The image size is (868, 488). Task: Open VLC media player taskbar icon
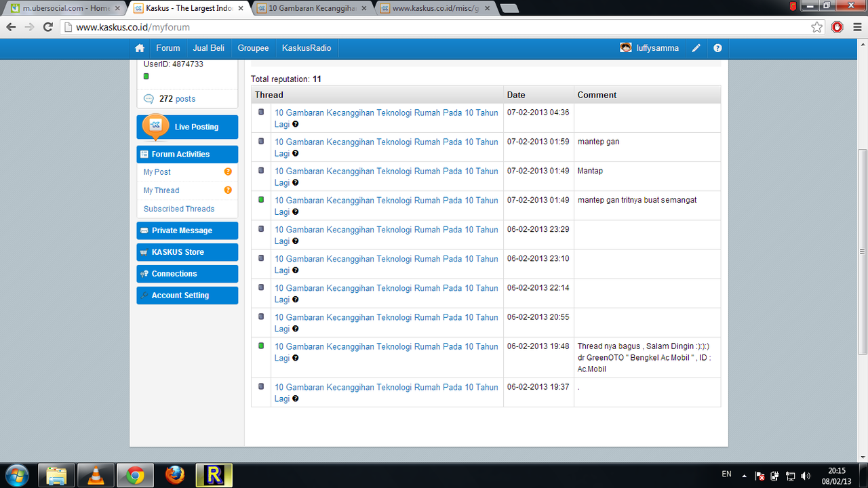coord(96,475)
